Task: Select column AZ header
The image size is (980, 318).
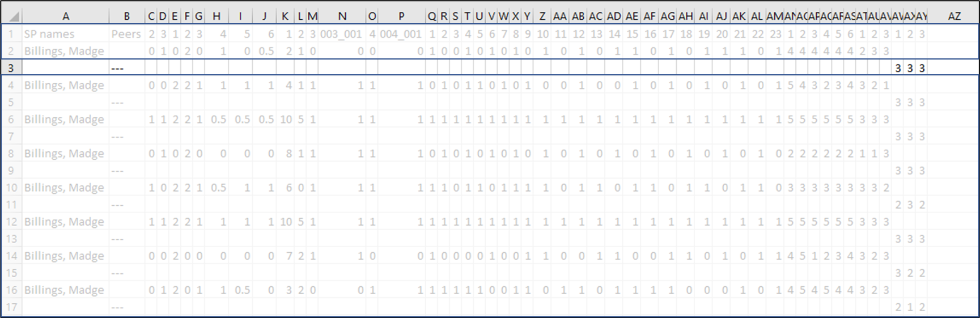Action: (x=954, y=16)
